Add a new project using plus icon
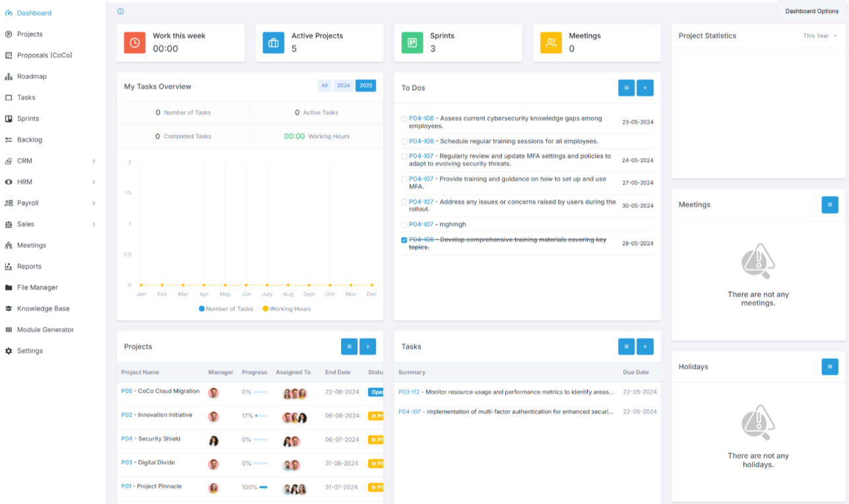849x504 pixels. [367, 346]
